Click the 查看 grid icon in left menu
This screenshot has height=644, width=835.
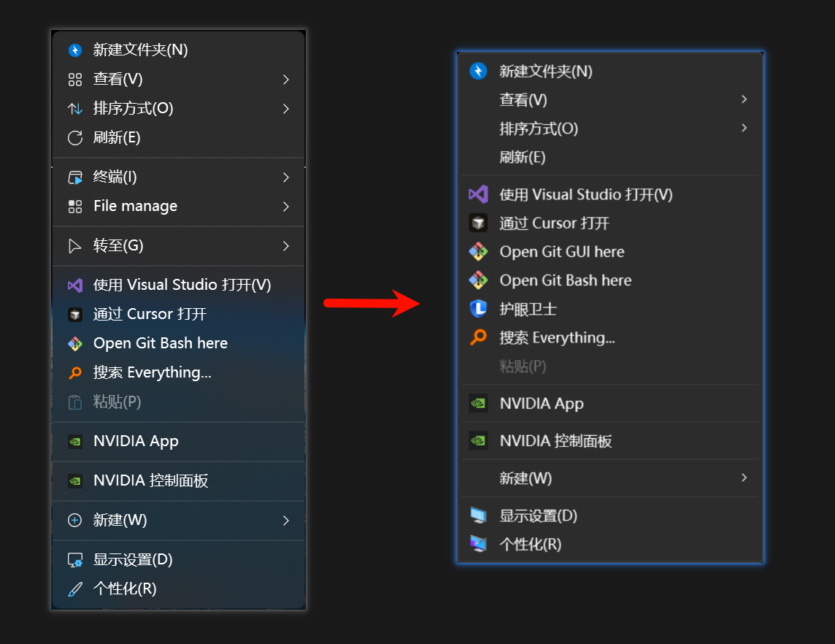tap(75, 80)
